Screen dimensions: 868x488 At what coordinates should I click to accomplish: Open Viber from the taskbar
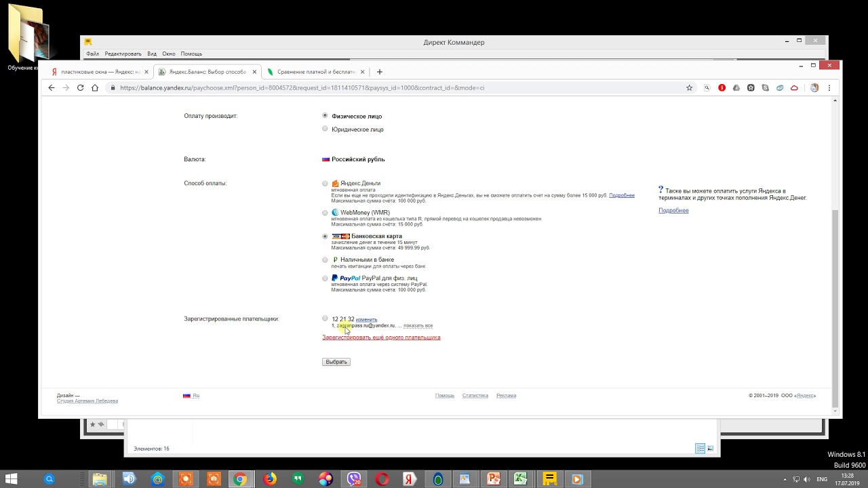point(354,479)
